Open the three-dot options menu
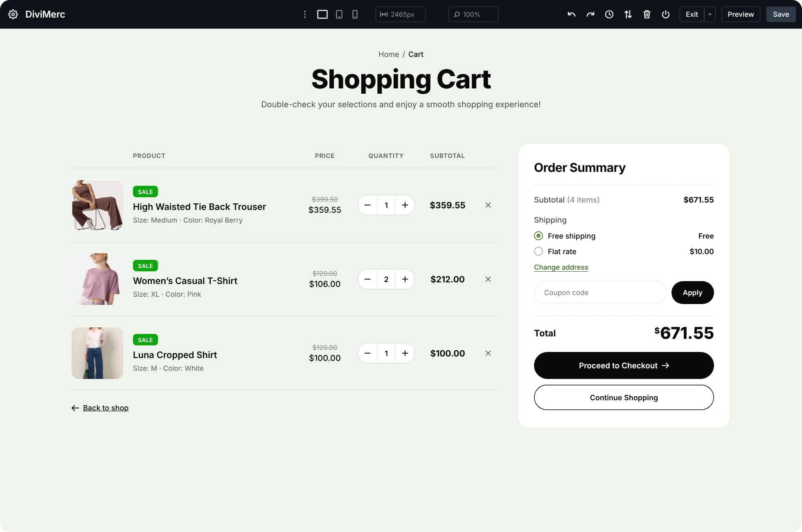The width and height of the screenshot is (802, 532). [x=305, y=14]
